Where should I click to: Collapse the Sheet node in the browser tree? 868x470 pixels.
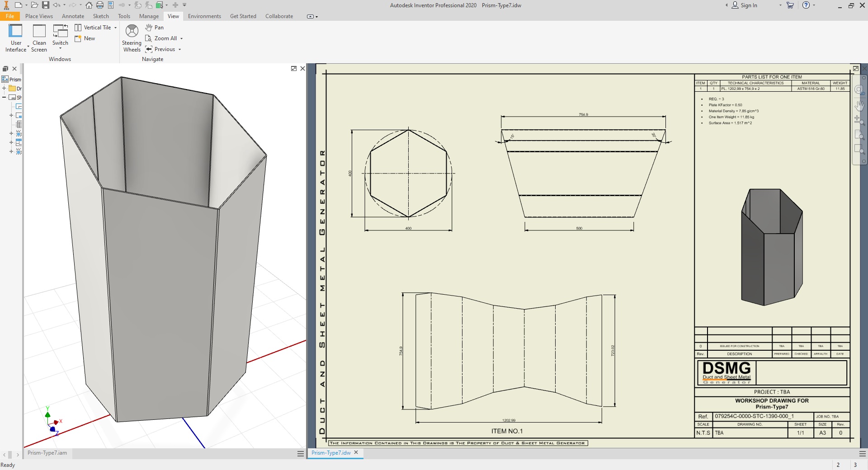[x=4, y=98]
